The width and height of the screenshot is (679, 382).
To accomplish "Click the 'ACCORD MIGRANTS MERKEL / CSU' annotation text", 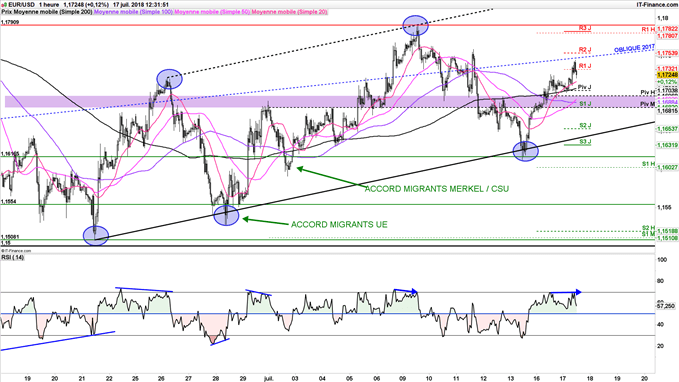I will (436, 189).
